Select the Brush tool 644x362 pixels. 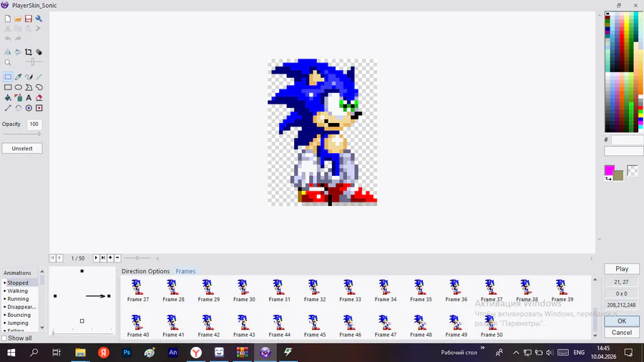coord(29,77)
